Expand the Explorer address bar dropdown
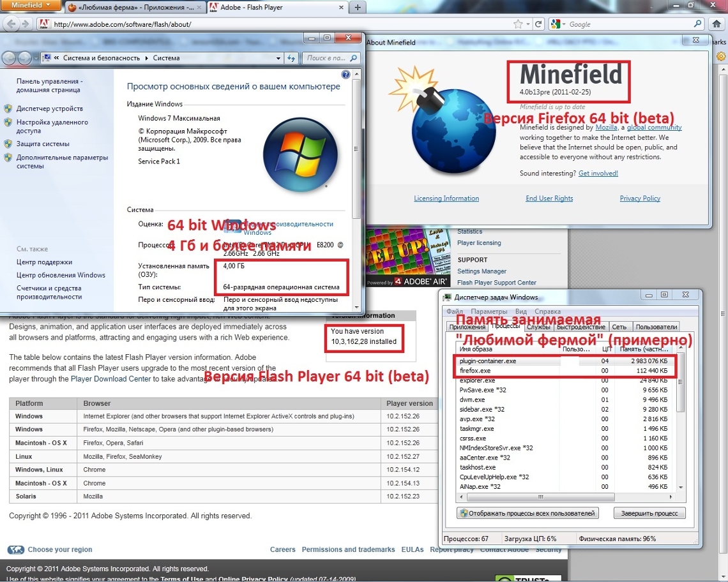Viewport: 728px width, 582px height. click(x=278, y=58)
